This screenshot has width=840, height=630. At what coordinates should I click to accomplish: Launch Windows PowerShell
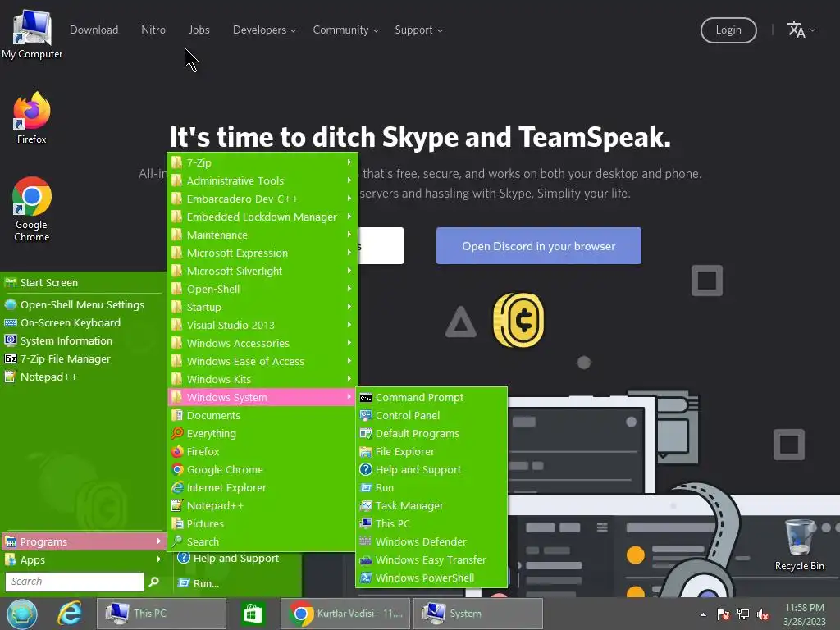(431, 578)
